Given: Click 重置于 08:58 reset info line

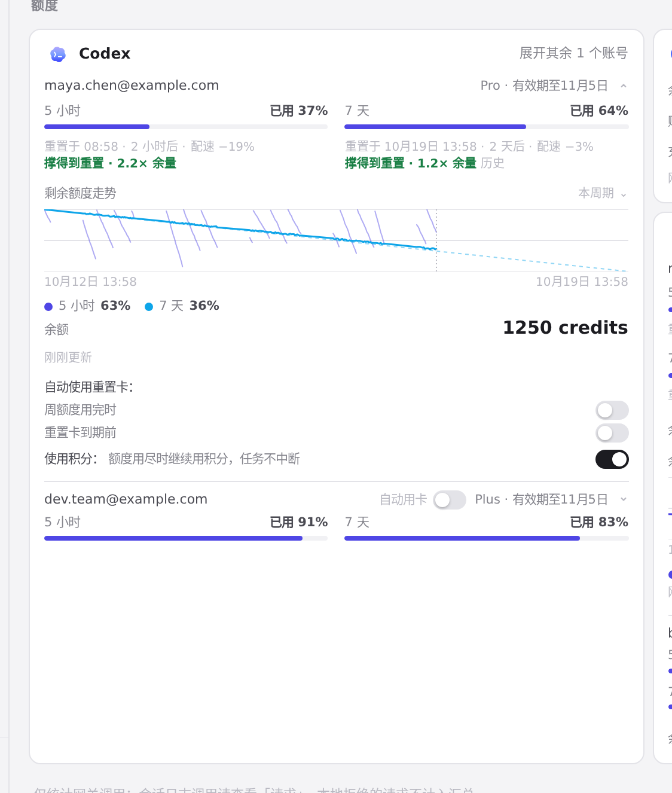Looking at the screenshot, I should coord(149,147).
